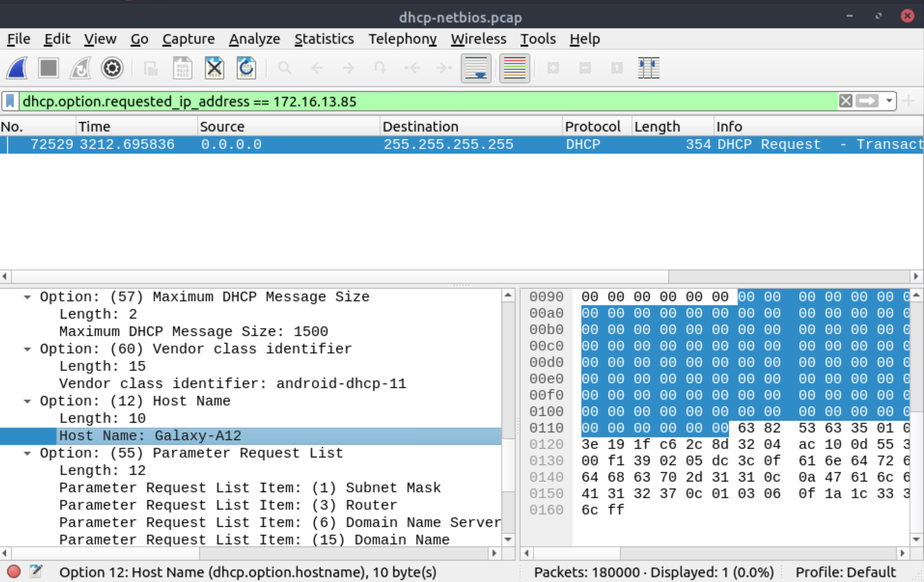Sort by the Info column header
Screen dimensions: 924x582
coord(818,126)
